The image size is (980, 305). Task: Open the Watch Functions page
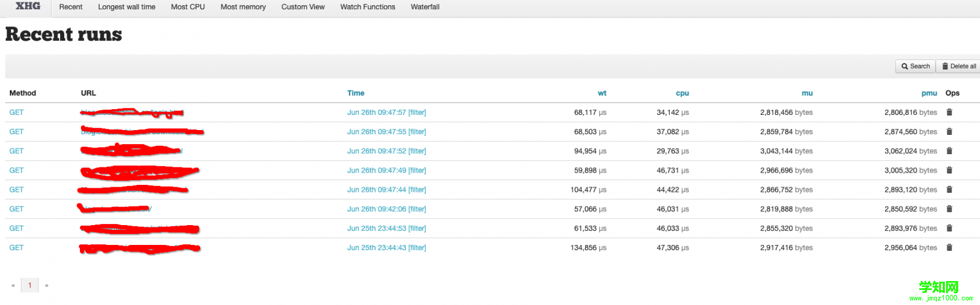pyautogui.click(x=367, y=7)
